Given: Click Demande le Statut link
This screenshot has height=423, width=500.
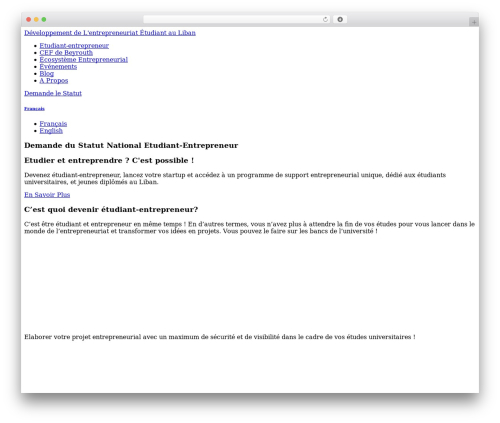Looking at the screenshot, I should tap(53, 93).
